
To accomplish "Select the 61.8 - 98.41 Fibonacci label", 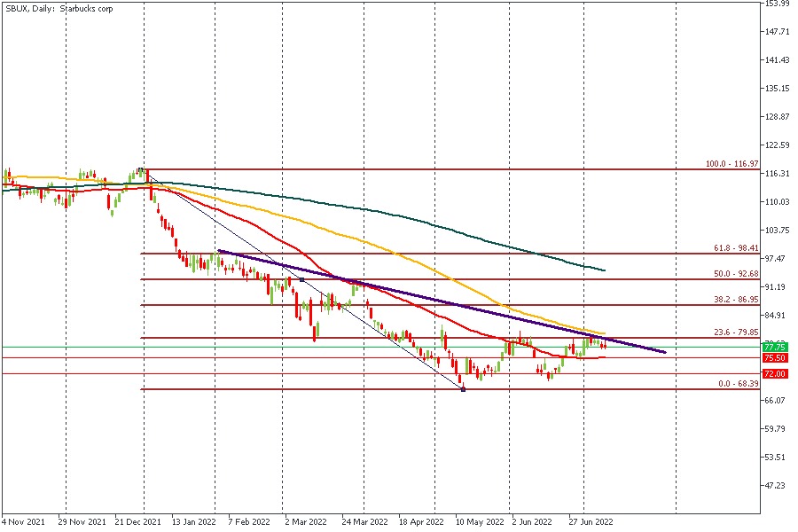I will 734,248.
